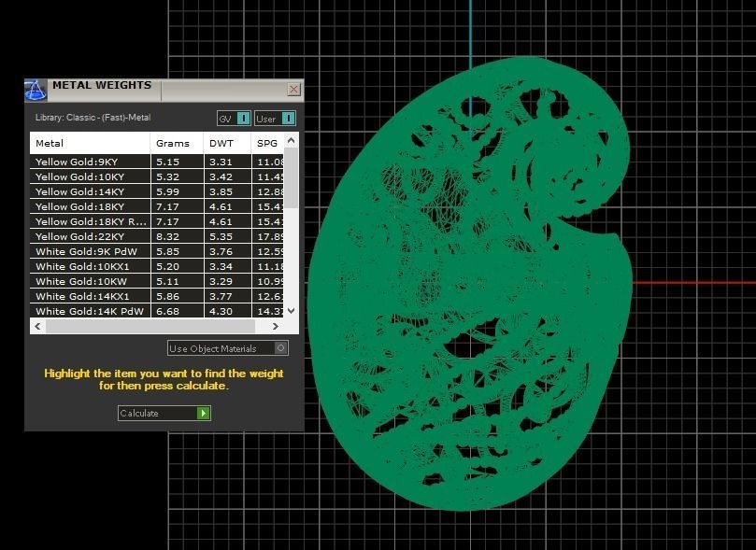This screenshot has width=756, height=550.
Task: Click the 8.32 grams value
Action: (167, 236)
